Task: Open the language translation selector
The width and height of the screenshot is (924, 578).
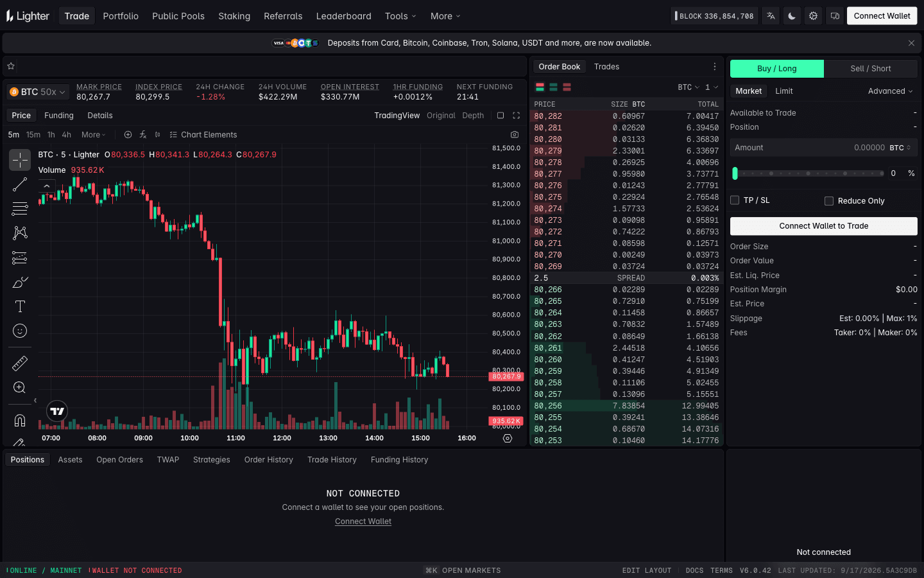Action: (x=771, y=16)
